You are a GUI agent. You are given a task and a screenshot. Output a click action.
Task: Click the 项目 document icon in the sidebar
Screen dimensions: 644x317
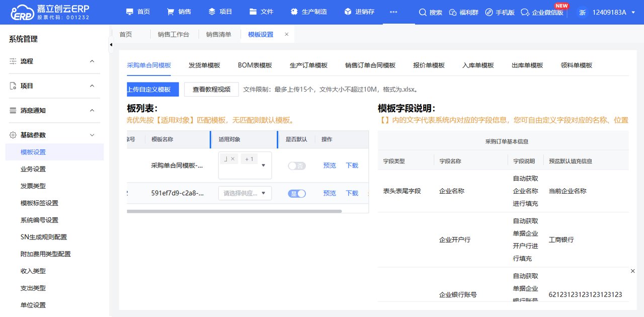[x=13, y=86]
